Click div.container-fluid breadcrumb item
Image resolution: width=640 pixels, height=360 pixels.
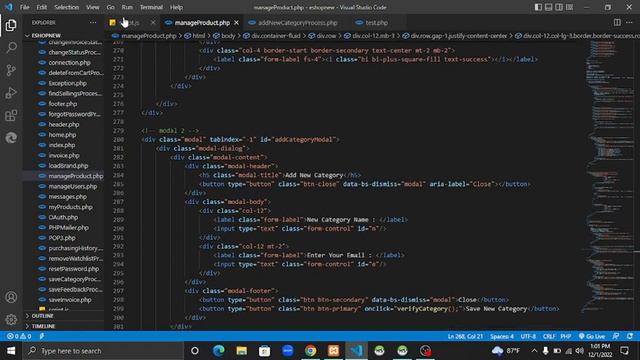click(276, 36)
